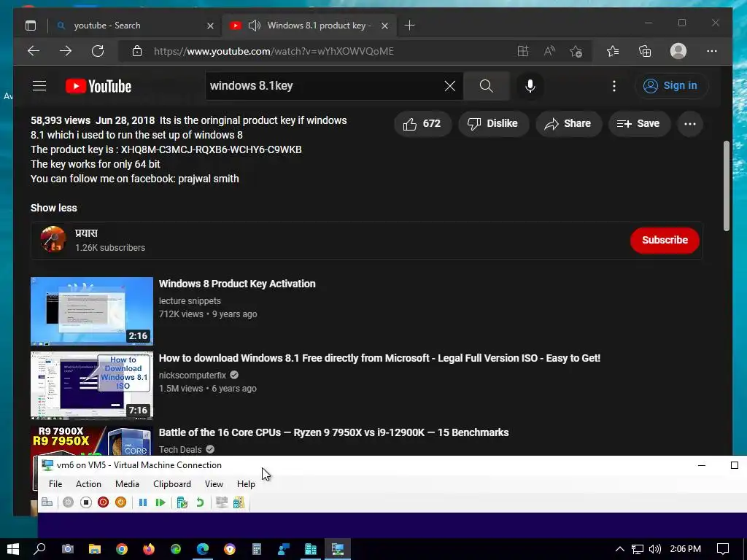Viewport: 747px width, 560px height.
Task: Open File menu in Virtual Machine Connection
Action: pos(55,484)
